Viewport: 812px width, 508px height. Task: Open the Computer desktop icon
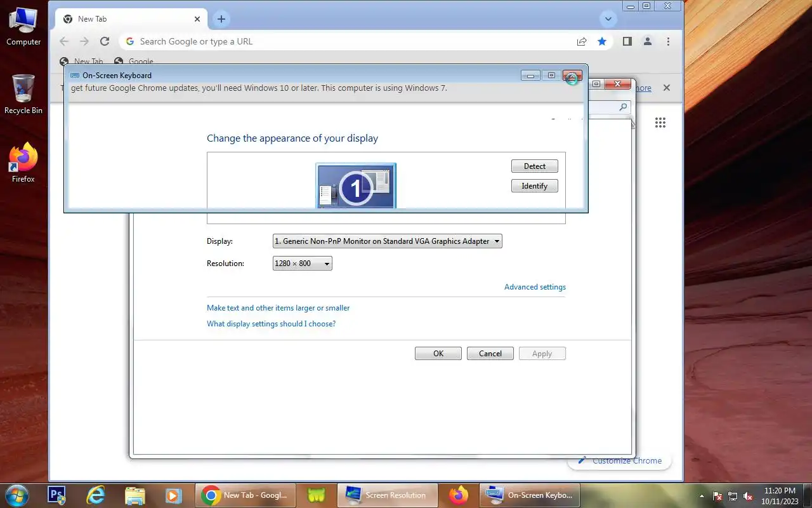tap(23, 27)
